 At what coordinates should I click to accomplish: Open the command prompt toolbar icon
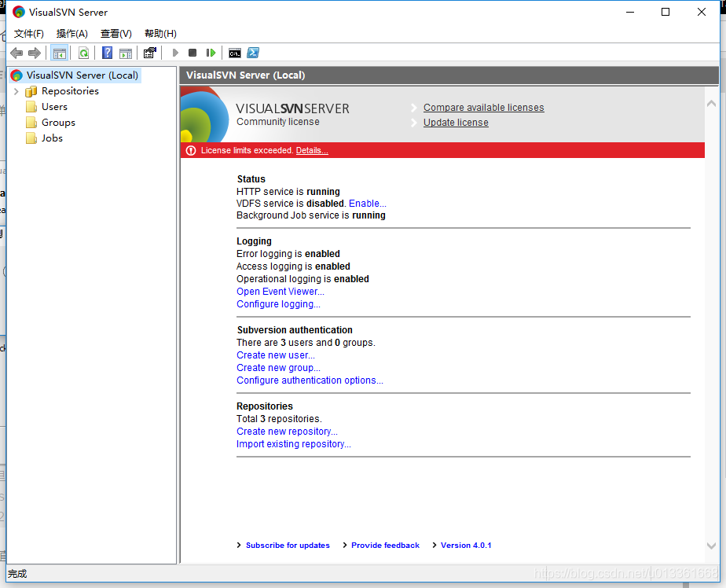[x=235, y=53]
